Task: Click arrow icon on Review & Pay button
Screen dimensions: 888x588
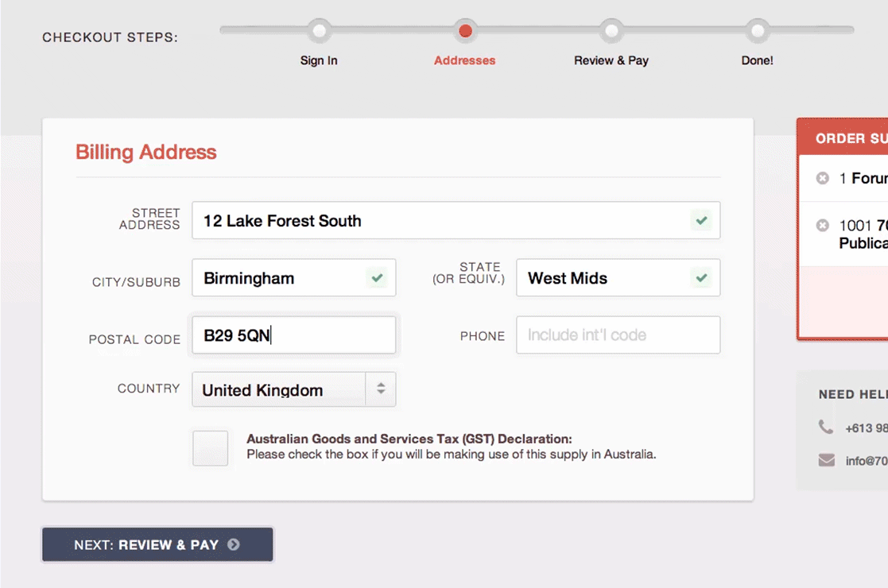Action: 234,545
